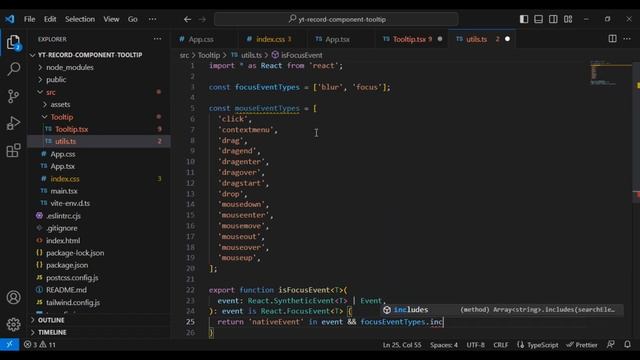Change indentation Spaces: 4
This screenshot has height=360, width=640.
point(444,345)
